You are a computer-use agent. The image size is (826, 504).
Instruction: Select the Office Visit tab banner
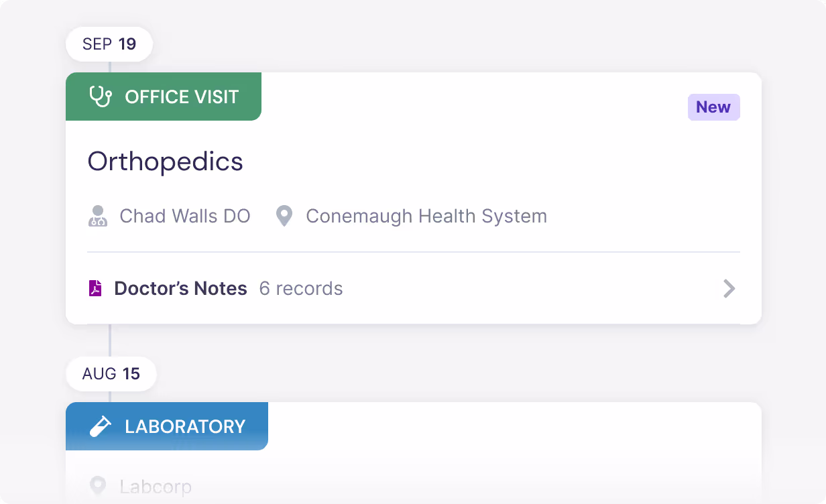point(164,97)
